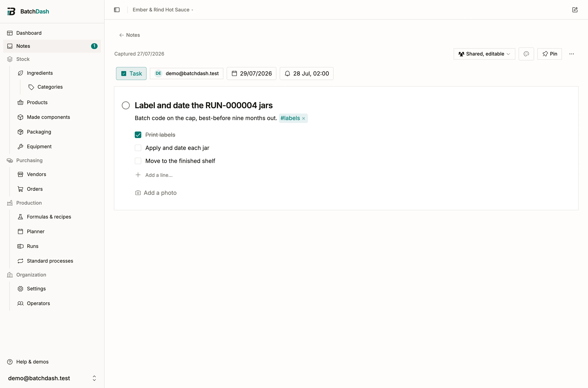This screenshot has width=588, height=388.
Task: Click the BatchDash logo icon
Action: [x=11, y=11]
